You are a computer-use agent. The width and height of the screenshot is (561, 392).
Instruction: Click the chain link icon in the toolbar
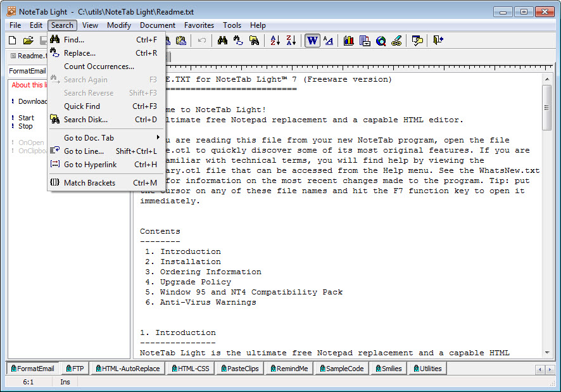click(396, 41)
